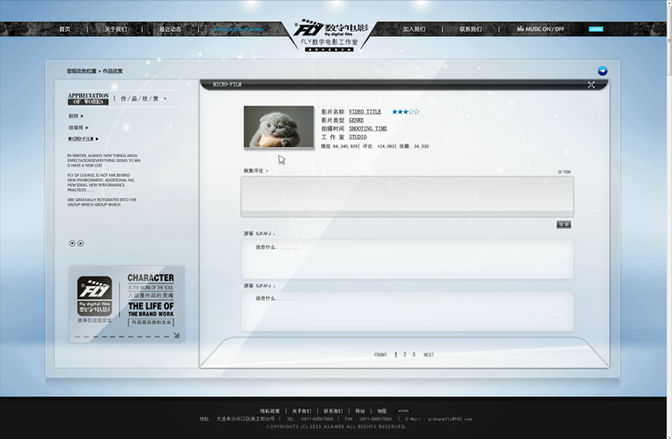Click the expand icon on MICRO-FILM bar
This screenshot has height=439, width=672.
pos(591,85)
